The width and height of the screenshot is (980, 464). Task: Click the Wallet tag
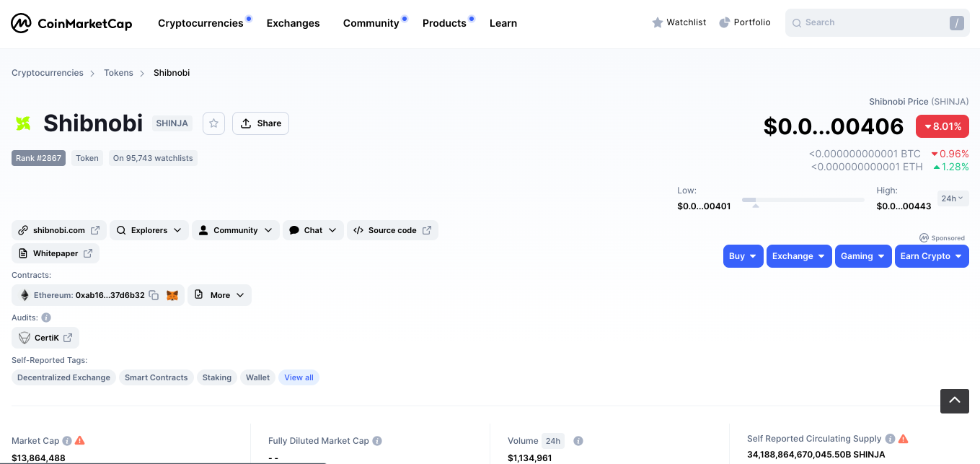tap(257, 377)
